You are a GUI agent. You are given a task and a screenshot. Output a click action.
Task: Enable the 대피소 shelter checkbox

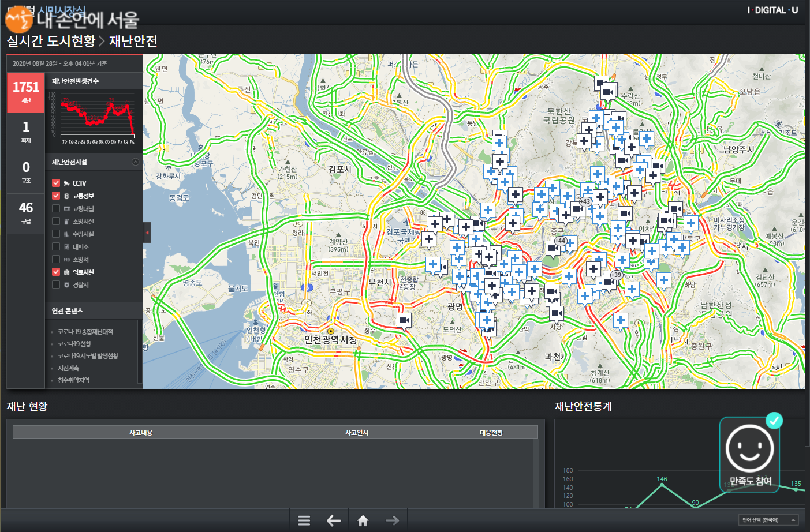point(56,246)
